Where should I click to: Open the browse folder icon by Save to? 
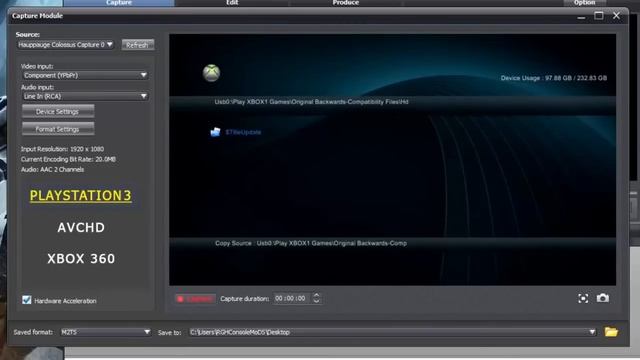pyautogui.click(x=611, y=332)
